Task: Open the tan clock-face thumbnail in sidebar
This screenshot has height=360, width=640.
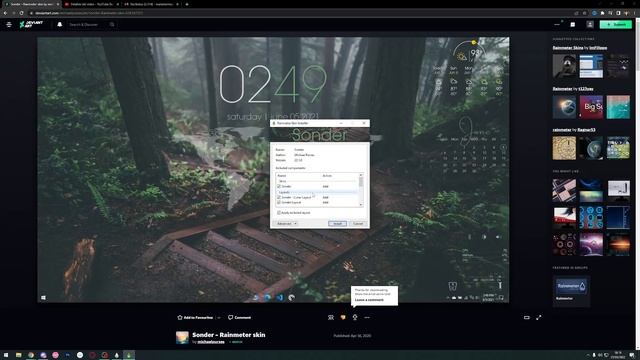Action: (564, 148)
